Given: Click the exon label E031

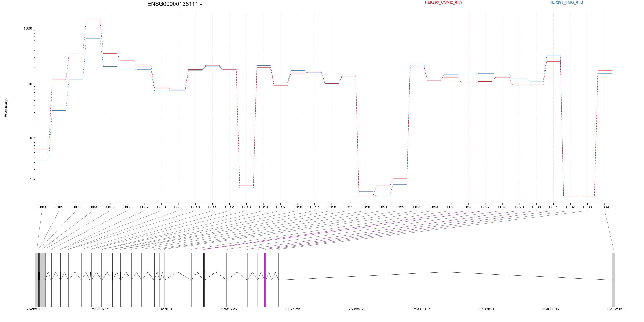Looking at the screenshot, I should coord(553,207).
